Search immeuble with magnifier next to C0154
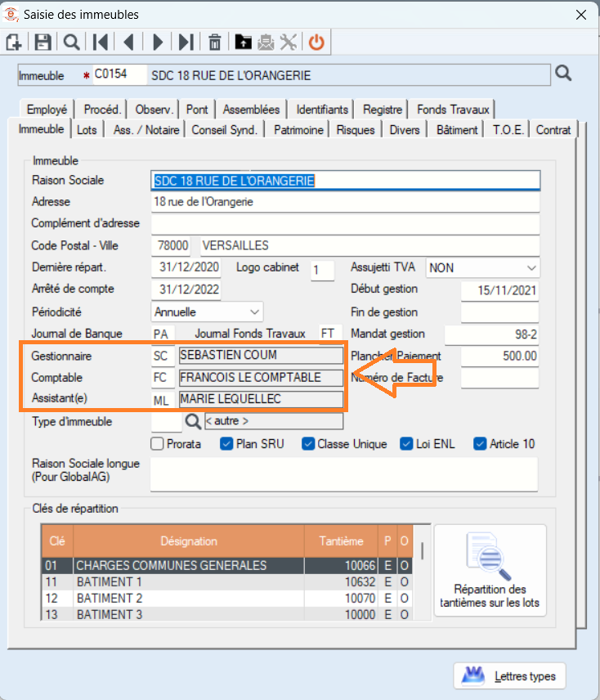600x700 pixels. 563,73
